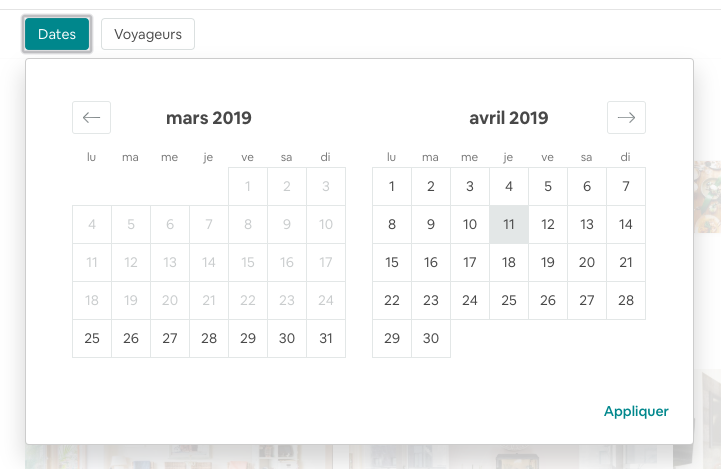Click the Appliquer link

[636, 411]
